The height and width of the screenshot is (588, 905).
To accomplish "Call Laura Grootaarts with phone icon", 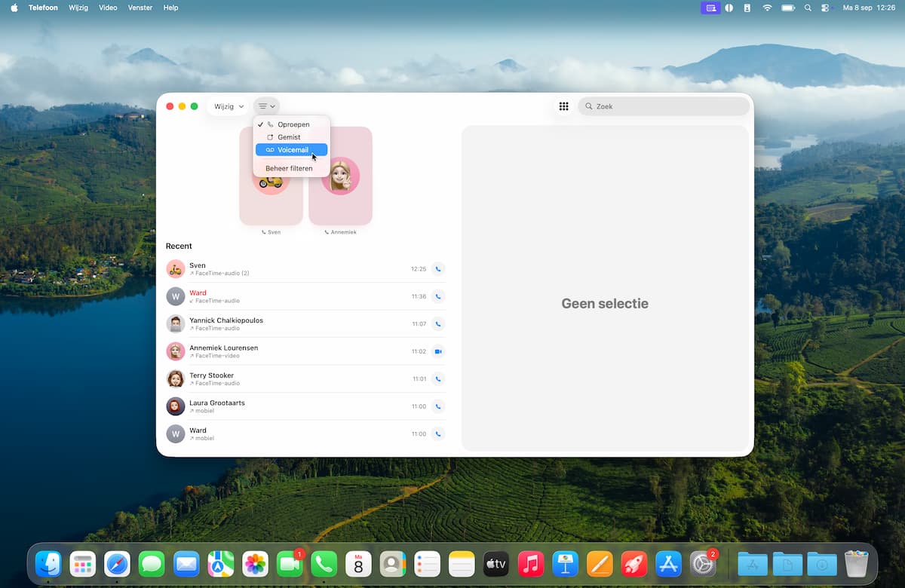I will (438, 406).
